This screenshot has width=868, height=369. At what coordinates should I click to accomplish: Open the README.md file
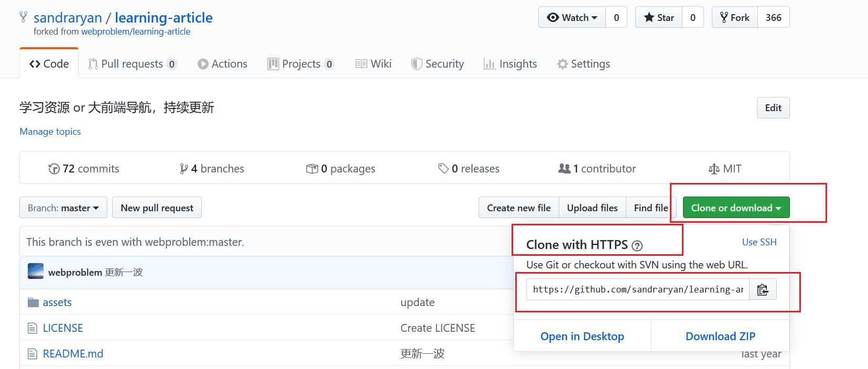point(73,354)
